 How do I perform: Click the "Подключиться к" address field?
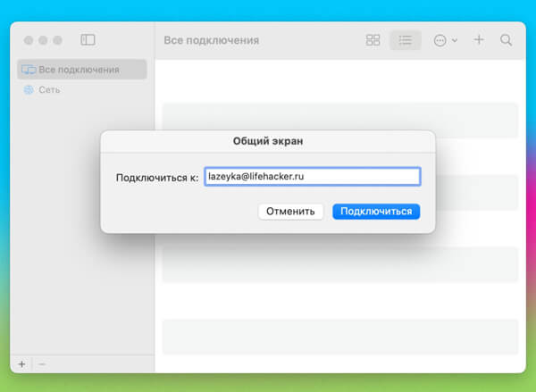[x=312, y=177]
